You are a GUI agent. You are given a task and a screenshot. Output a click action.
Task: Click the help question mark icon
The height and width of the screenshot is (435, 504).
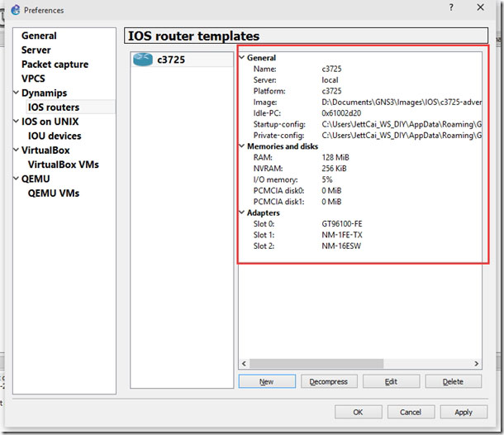[451, 7]
